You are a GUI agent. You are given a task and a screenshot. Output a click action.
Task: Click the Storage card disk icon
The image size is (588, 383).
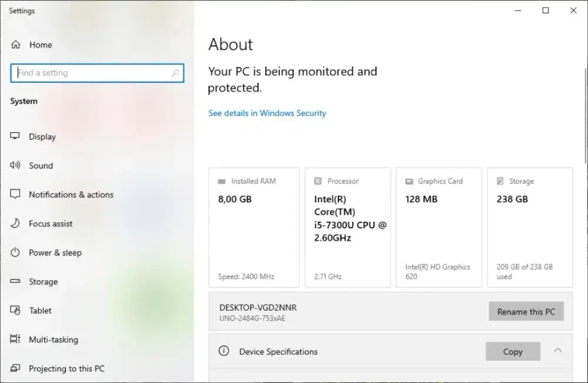point(500,181)
